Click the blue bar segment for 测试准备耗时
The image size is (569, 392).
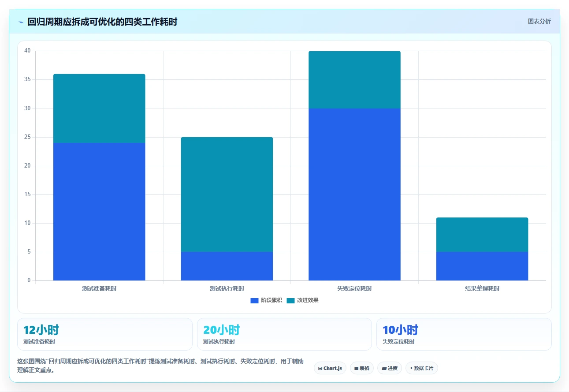(x=99, y=212)
